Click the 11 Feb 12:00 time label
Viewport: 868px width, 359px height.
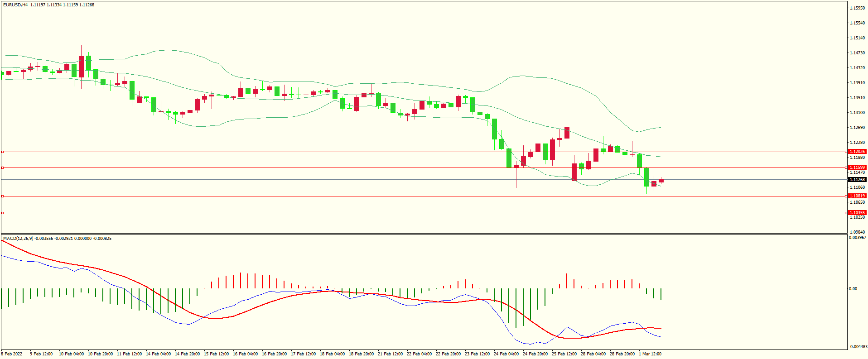[x=129, y=354]
